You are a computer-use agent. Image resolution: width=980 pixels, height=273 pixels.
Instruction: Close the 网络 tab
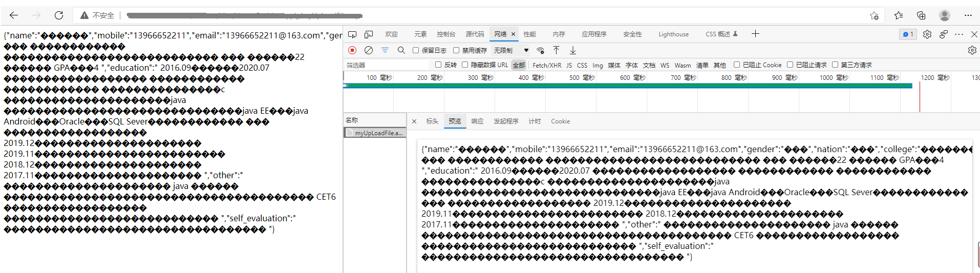point(513,34)
